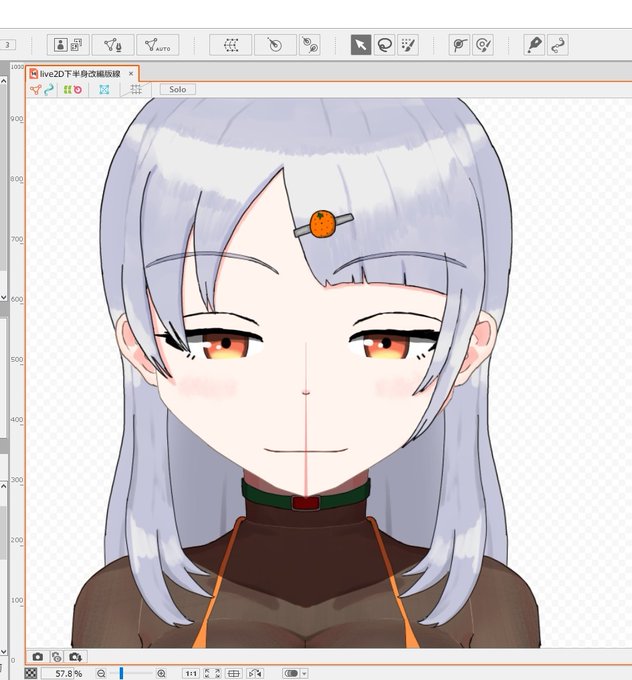This screenshot has width=632, height=680.
Task: Click the left panel's scroll down arrow near ruler 600
Action: (x=3, y=298)
